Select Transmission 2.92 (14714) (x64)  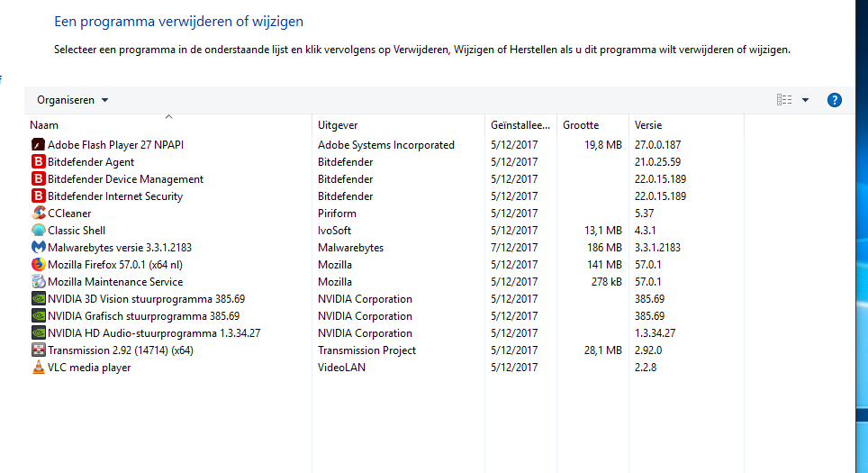pyautogui.click(x=121, y=351)
